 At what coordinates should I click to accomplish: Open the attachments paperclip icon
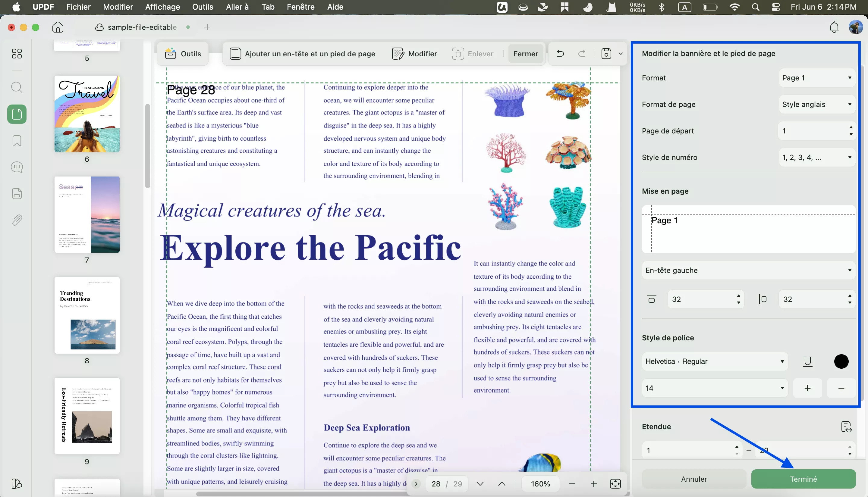(x=17, y=220)
